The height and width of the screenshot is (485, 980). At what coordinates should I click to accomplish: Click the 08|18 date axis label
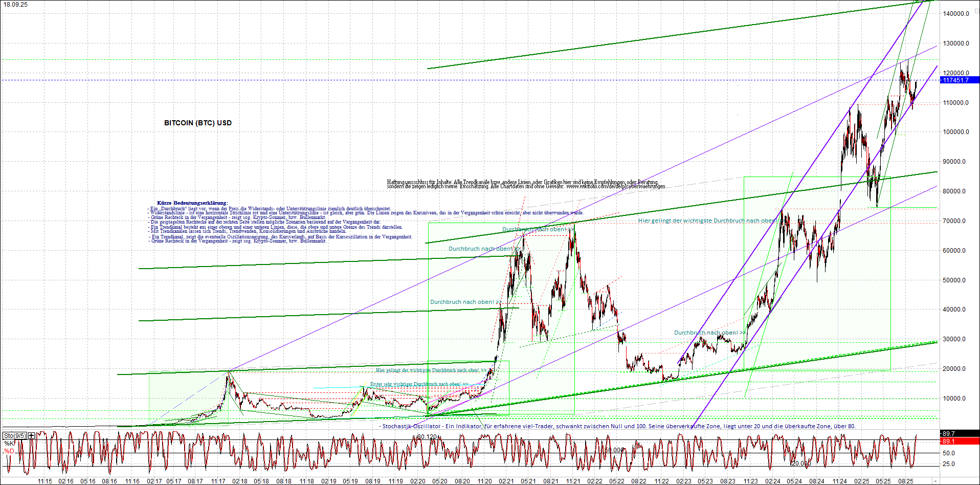click(284, 481)
